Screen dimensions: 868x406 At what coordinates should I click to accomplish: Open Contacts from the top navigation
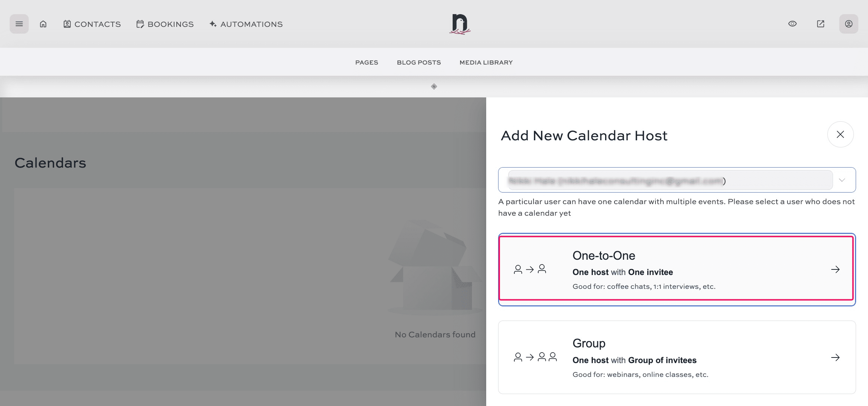click(92, 24)
